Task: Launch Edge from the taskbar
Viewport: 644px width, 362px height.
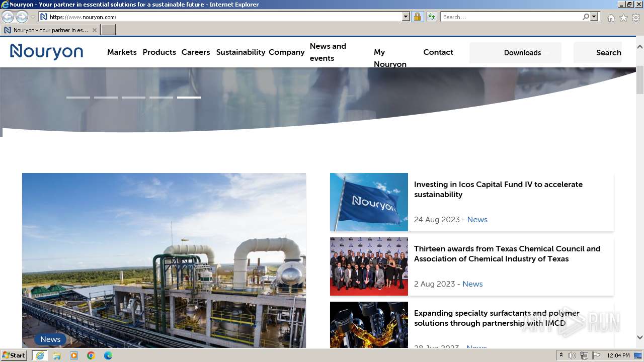Action: coord(108,355)
